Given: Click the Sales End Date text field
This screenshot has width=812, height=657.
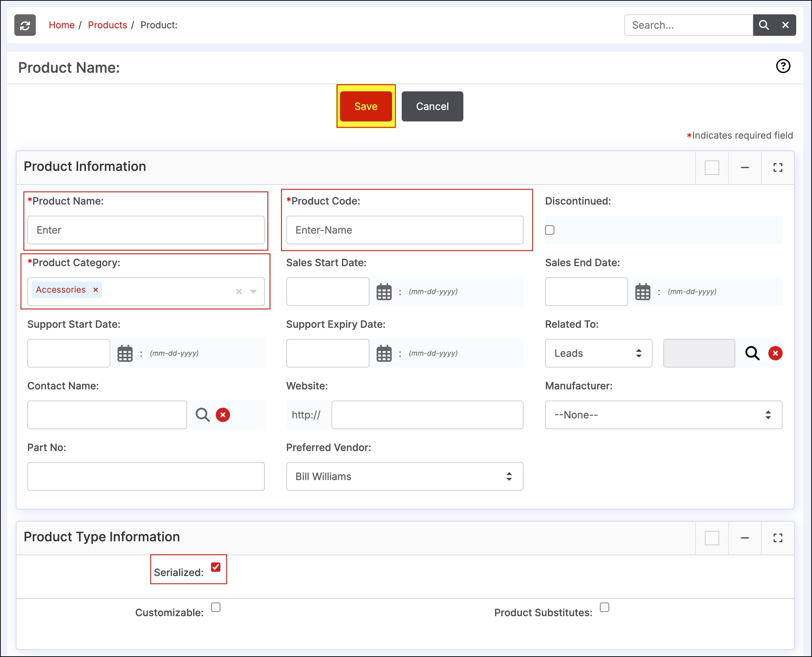Looking at the screenshot, I should tap(586, 292).
